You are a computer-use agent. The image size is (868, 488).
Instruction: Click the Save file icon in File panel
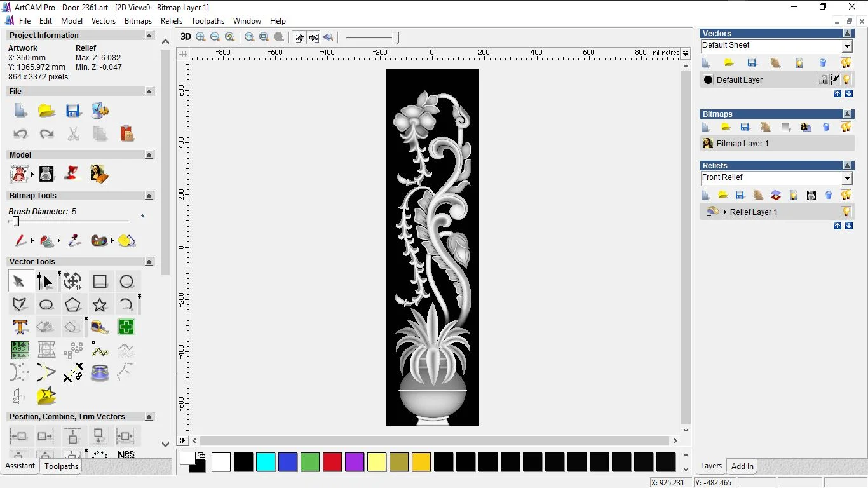pyautogui.click(x=73, y=111)
